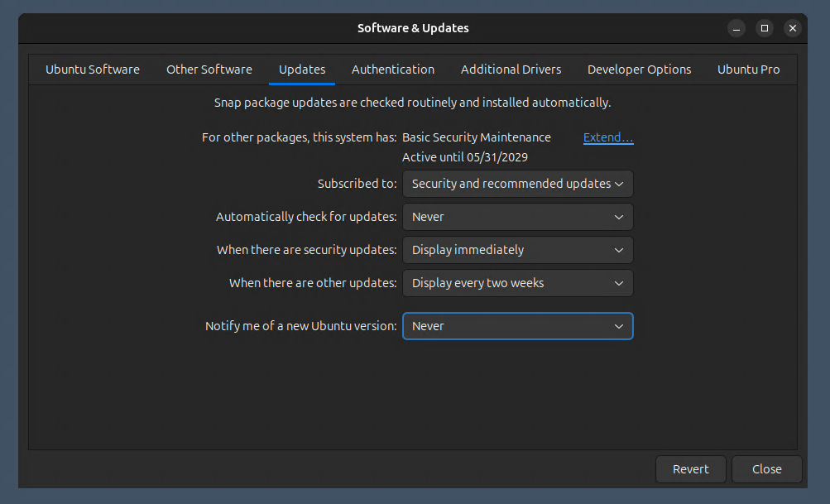
Task: Click chevron arrow on 'Subscribed to' combo box
Action: click(x=620, y=184)
